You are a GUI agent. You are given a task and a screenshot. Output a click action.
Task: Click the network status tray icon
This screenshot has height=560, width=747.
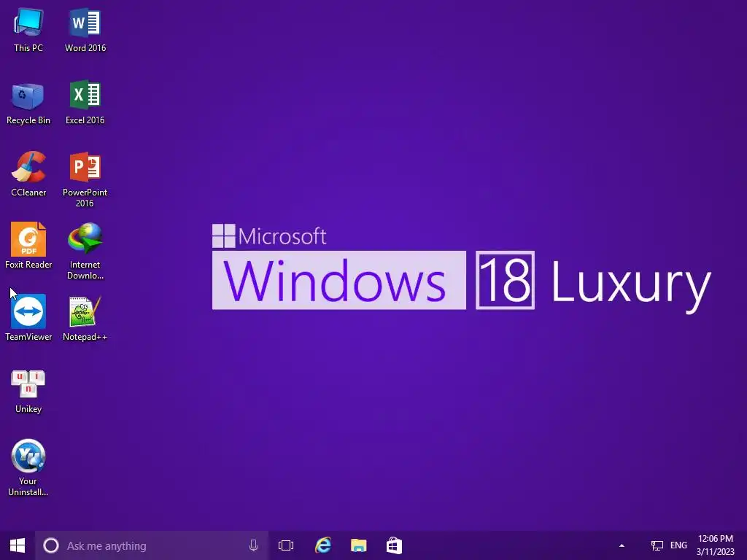coord(657,545)
